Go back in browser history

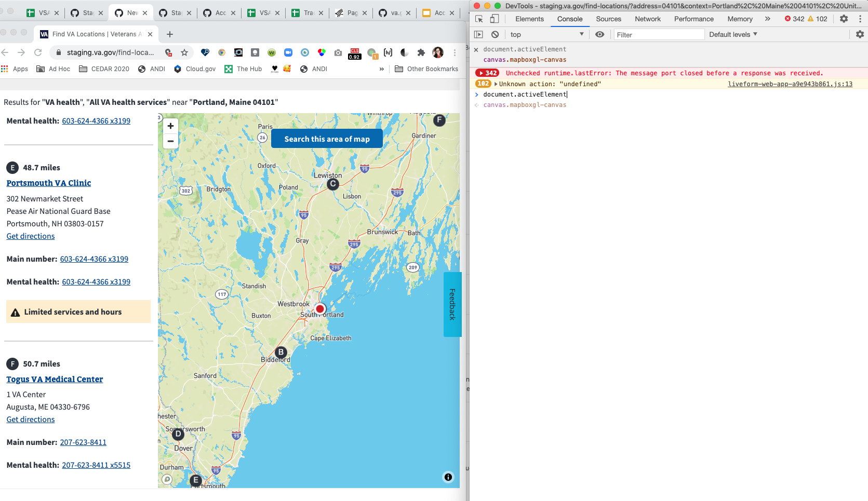point(5,52)
